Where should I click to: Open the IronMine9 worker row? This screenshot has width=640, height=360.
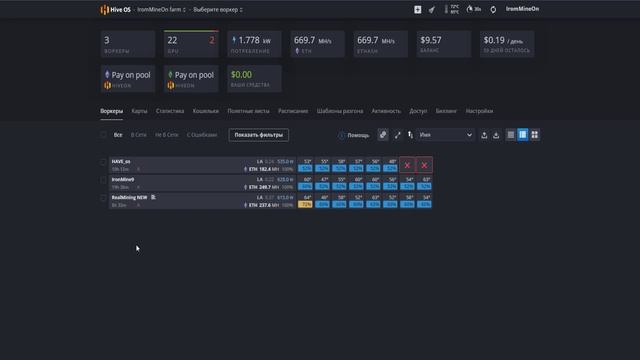click(202, 183)
